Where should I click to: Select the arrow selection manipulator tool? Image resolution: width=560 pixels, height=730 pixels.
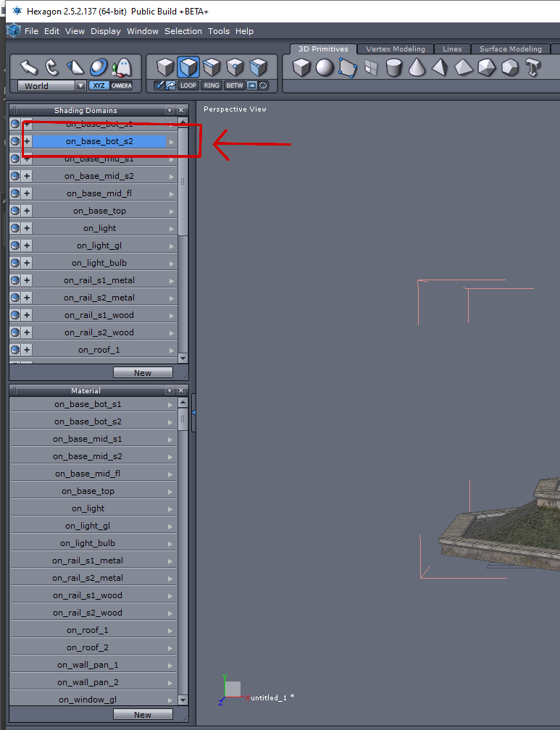[28, 67]
